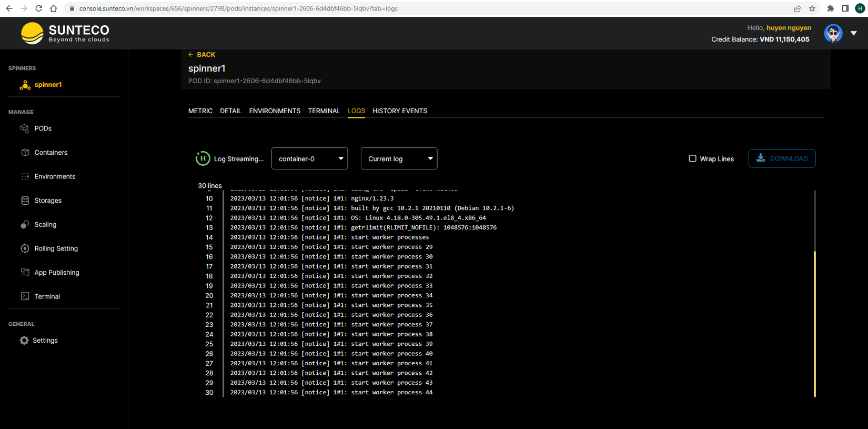Switch to the TERMINAL tab
The width and height of the screenshot is (868, 429).
click(x=324, y=111)
